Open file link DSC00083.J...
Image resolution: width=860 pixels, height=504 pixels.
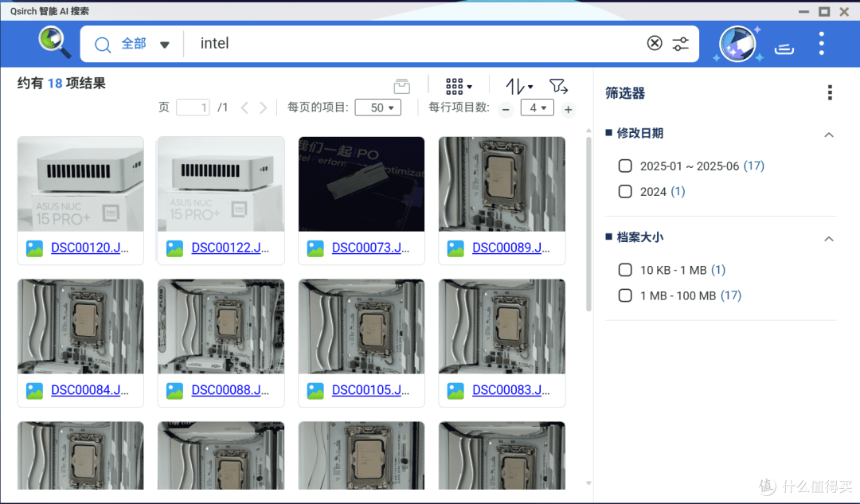click(510, 390)
